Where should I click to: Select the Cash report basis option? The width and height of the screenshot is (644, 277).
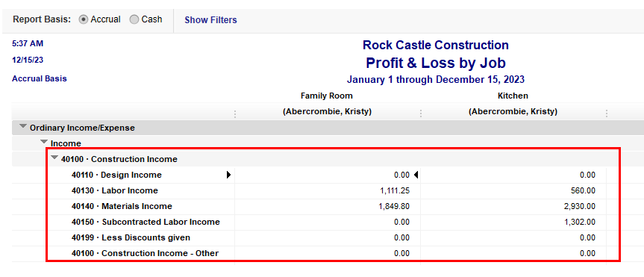tap(134, 19)
